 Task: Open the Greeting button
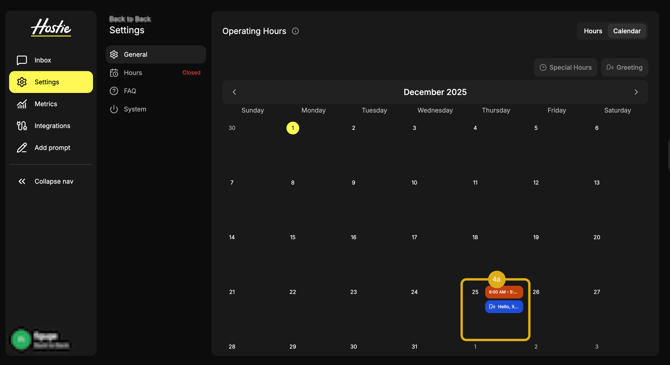[624, 68]
